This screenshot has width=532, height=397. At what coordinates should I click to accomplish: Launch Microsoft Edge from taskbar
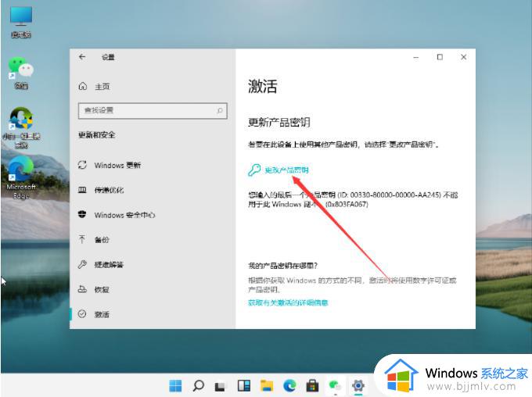[x=289, y=385]
